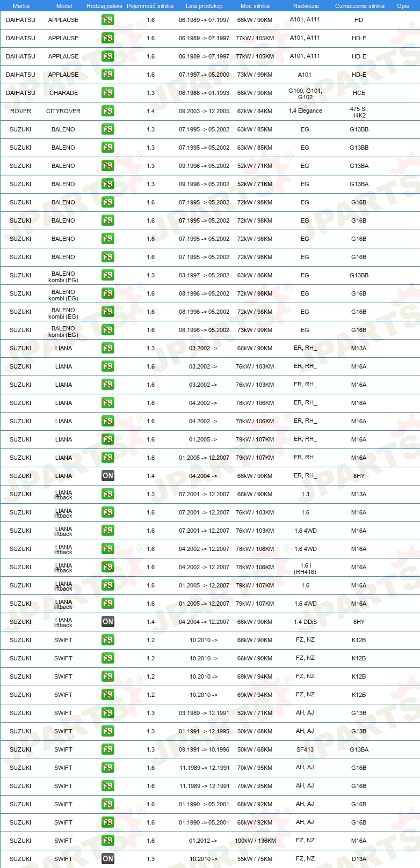This screenshot has width=420, height=868.
Task: Click production years 06.1988 -> 01.1993
Action: pos(204,93)
